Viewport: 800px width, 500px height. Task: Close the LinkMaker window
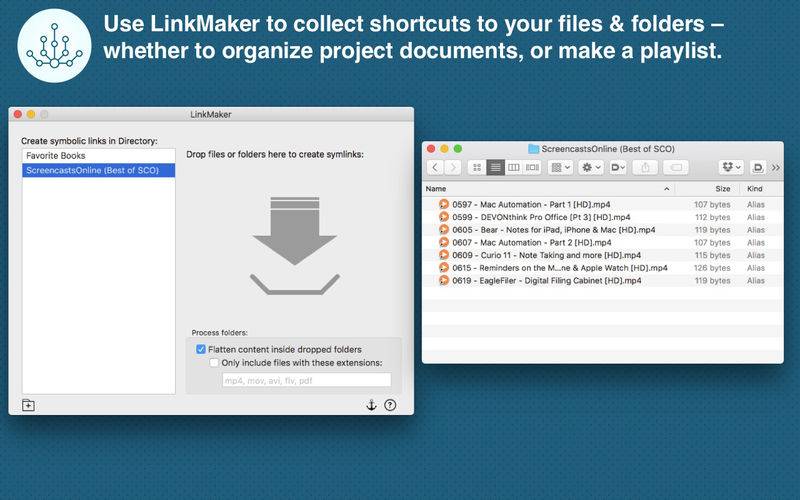(18, 114)
